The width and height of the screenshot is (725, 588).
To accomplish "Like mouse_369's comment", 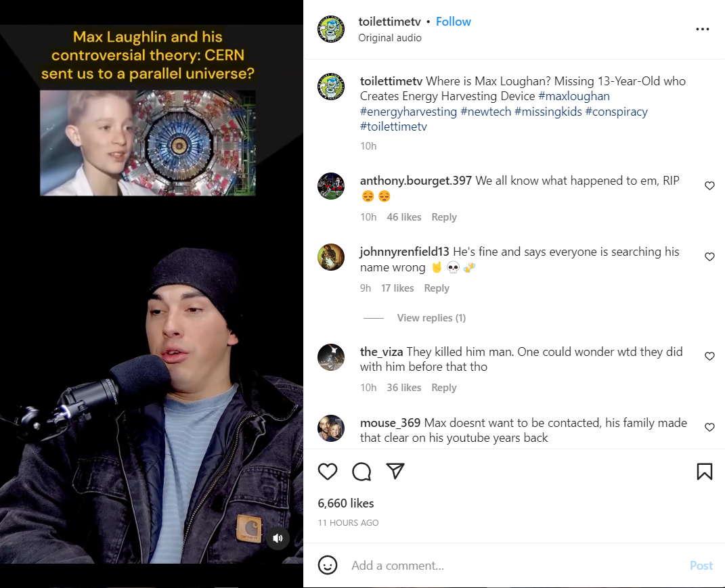I will [709, 428].
